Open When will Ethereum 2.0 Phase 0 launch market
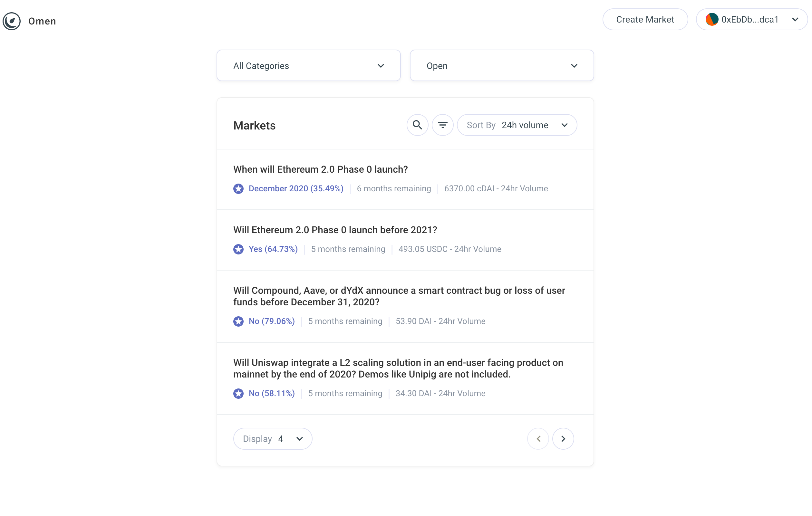 click(320, 169)
